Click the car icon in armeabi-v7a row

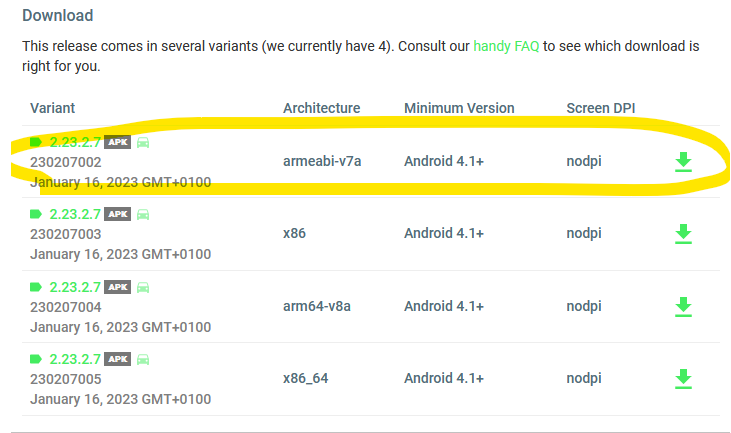tap(143, 143)
